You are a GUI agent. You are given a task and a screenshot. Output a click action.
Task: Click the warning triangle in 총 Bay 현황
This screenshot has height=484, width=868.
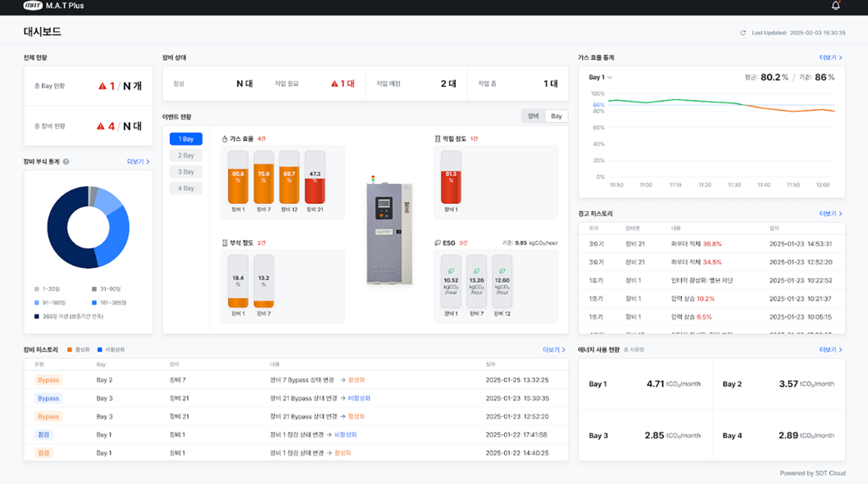102,86
